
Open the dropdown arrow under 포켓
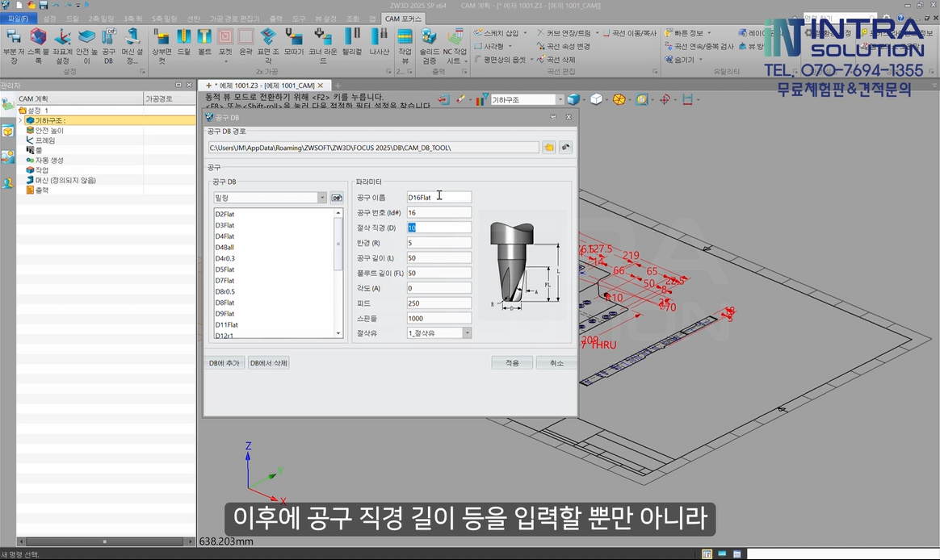click(x=225, y=61)
